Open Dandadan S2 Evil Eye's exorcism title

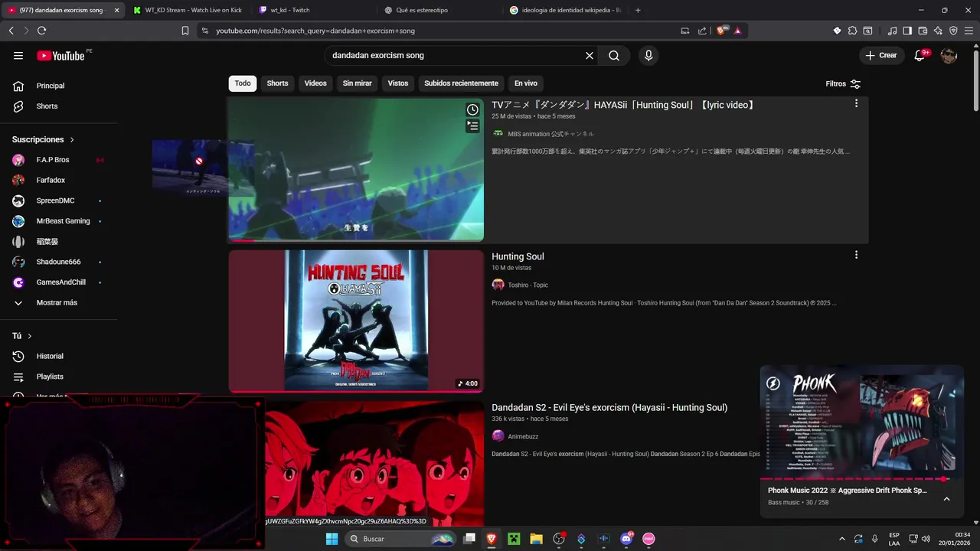609,407
